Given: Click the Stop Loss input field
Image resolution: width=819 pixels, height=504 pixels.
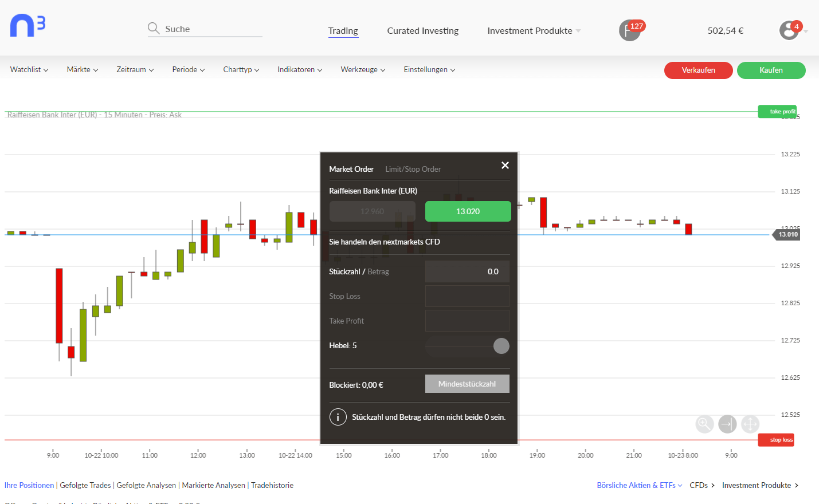Looking at the screenshot, I should point(467,296).
